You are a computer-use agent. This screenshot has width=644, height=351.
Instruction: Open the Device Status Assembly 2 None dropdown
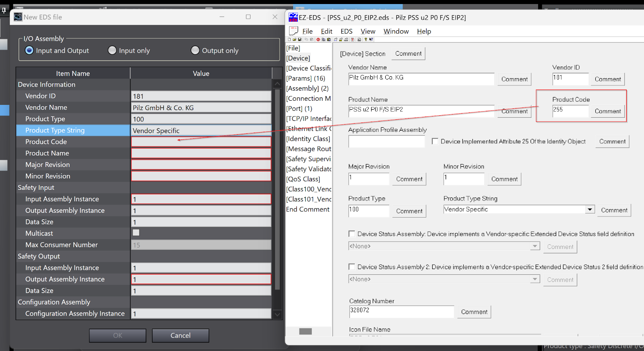(x=535, y=279)
